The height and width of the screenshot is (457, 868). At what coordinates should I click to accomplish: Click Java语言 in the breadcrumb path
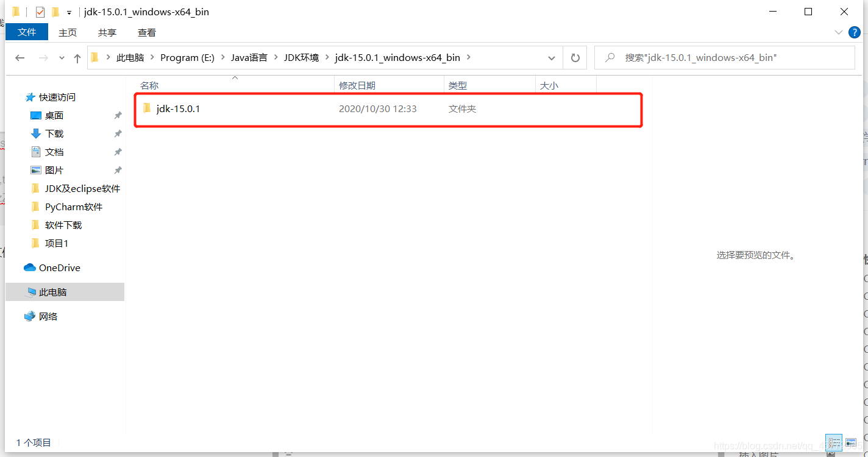point(249,58)
